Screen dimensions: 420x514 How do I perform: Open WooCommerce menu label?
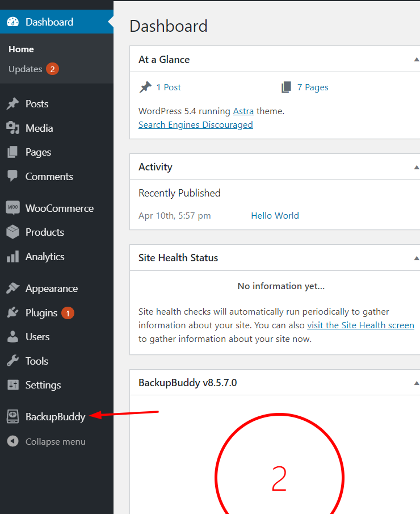60,208
